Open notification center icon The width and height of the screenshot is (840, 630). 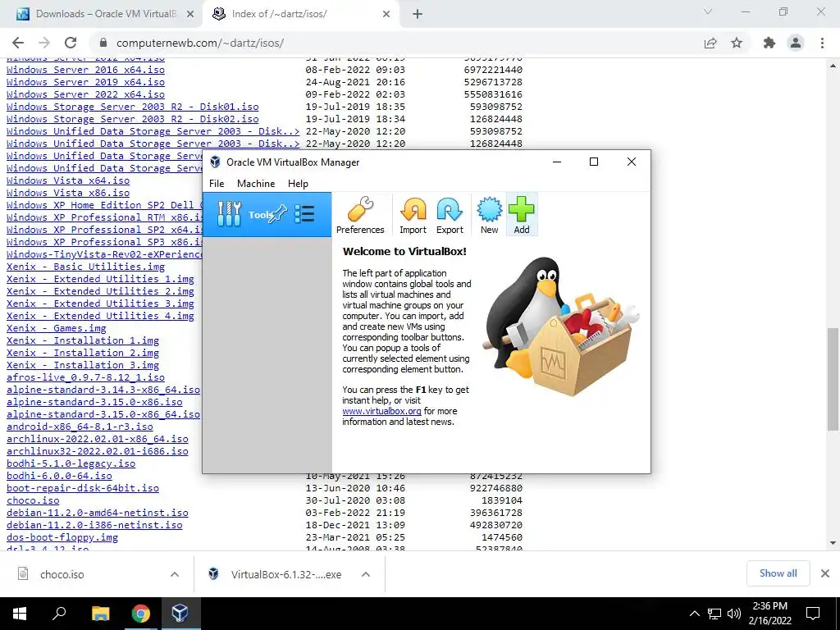click(x=813, y=614)
